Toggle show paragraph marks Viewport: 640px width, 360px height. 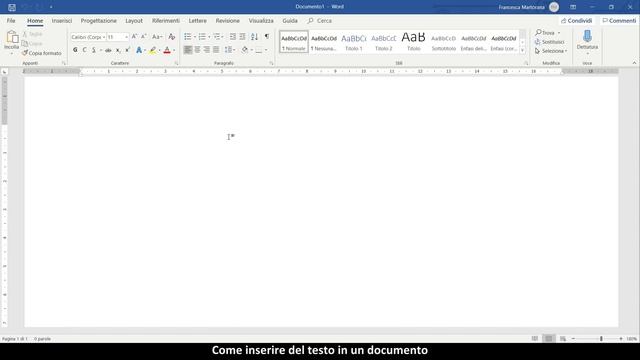coord(267,37)
